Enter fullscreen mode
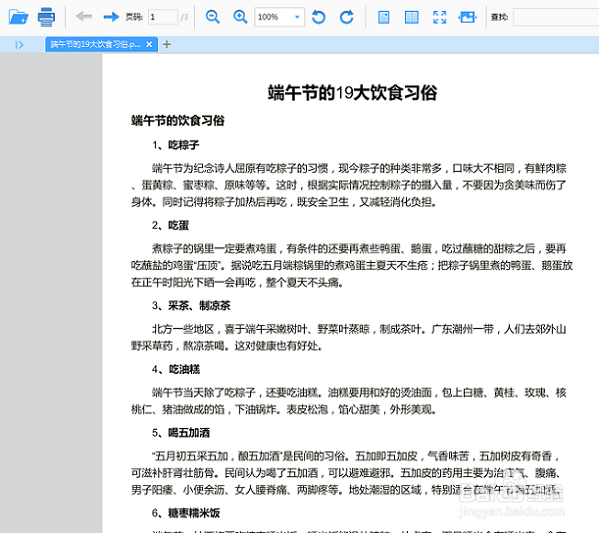Screen dimensions: 599x533 439,17
